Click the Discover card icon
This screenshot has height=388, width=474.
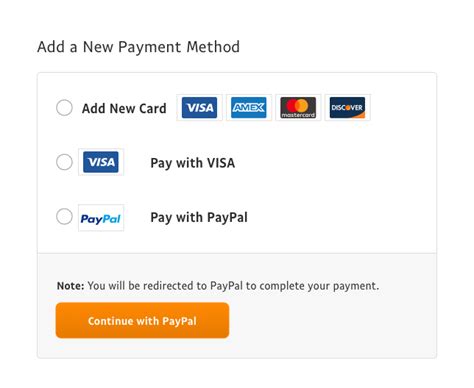(347, 107)
